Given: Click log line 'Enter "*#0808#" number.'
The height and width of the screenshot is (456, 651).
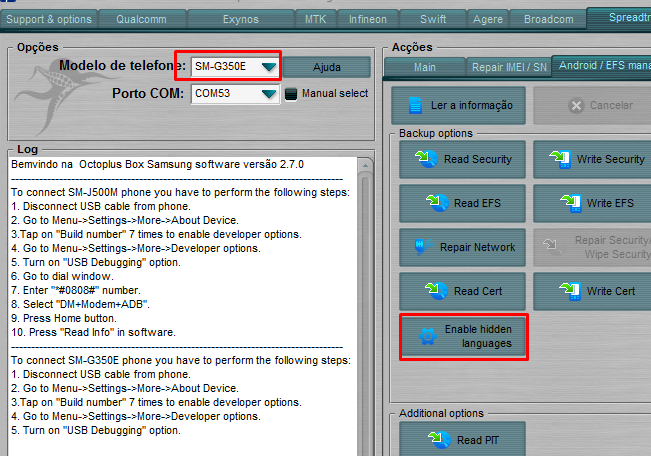Looking at the screenshot, I should pos(76,290).
